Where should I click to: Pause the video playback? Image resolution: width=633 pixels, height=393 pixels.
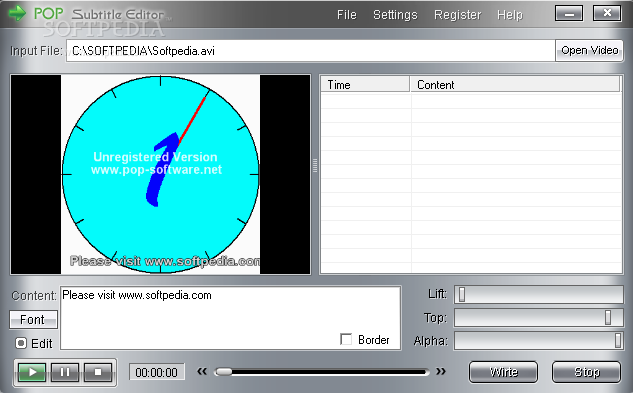click(65, 372)
